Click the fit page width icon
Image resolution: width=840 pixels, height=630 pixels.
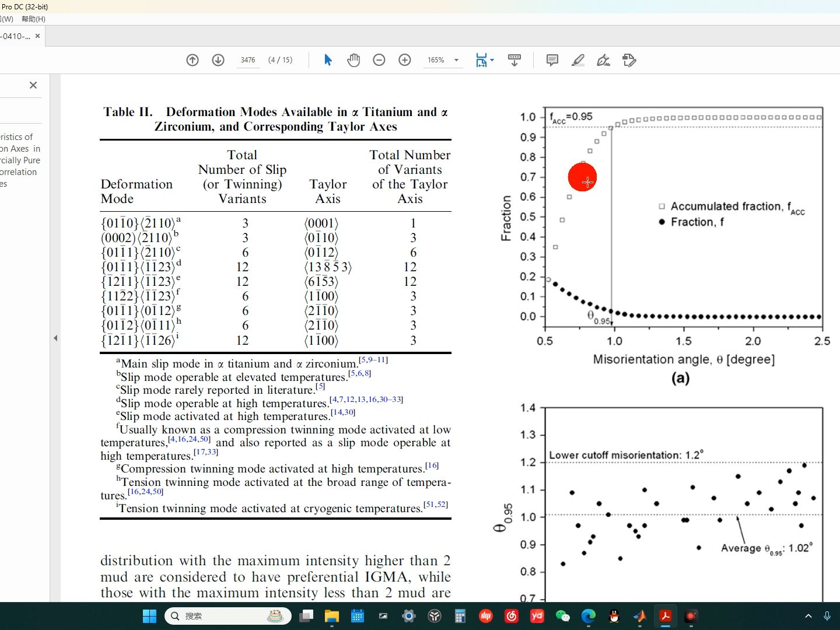coord(481,60)
